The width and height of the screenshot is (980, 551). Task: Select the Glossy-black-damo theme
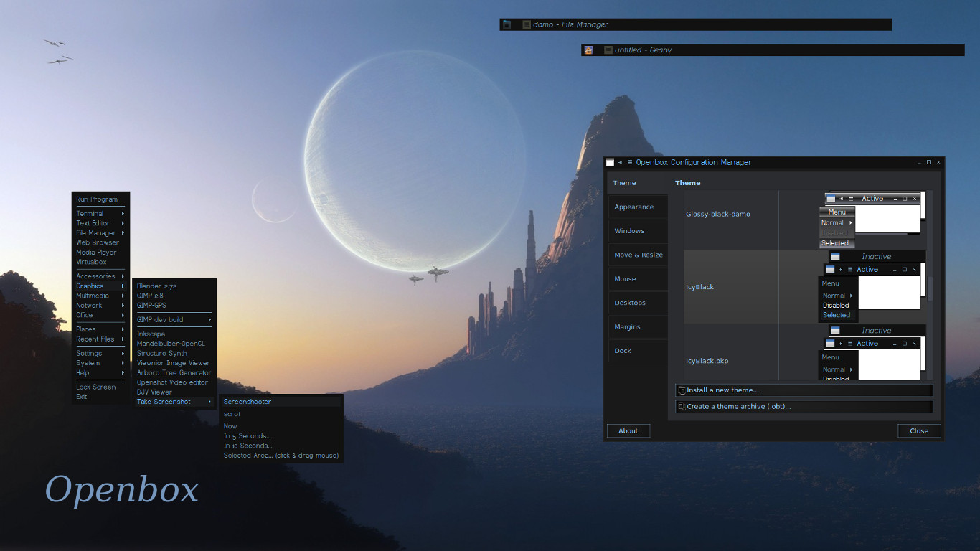(718, 214)
